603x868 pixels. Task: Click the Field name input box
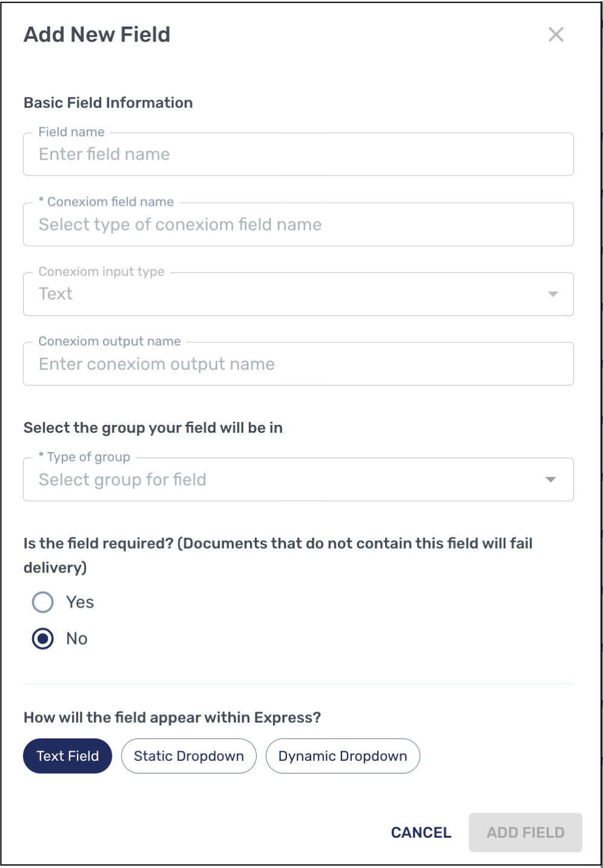tap(298, 154)
